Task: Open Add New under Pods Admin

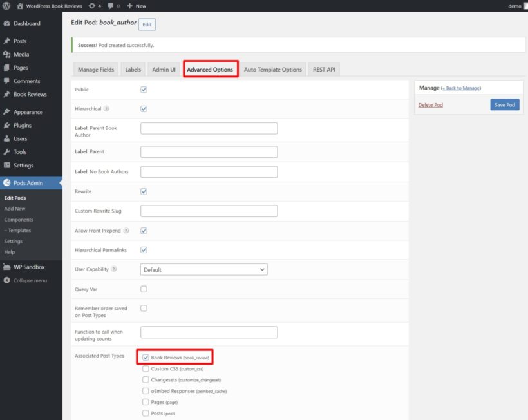Action: point(15,209)
